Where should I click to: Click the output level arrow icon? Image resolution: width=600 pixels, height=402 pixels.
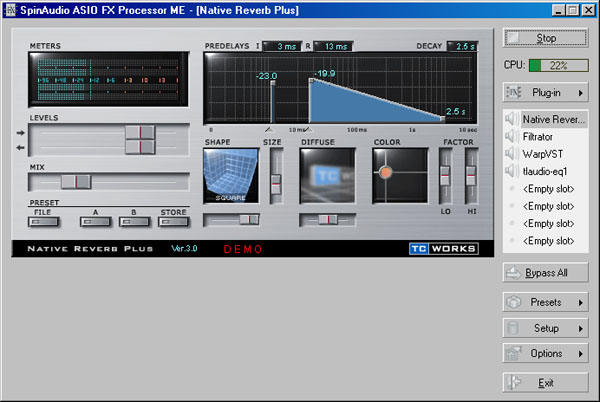(x=21, y=147)
